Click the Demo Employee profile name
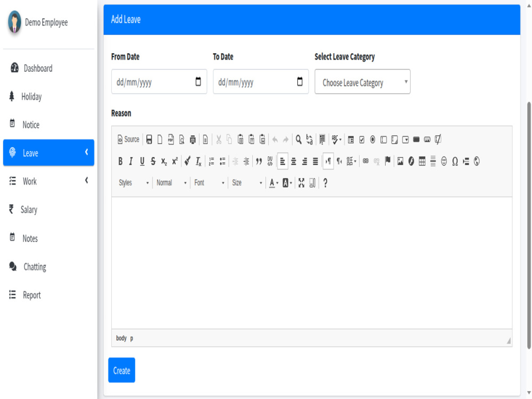532x399 pixels. click(46, 22)
